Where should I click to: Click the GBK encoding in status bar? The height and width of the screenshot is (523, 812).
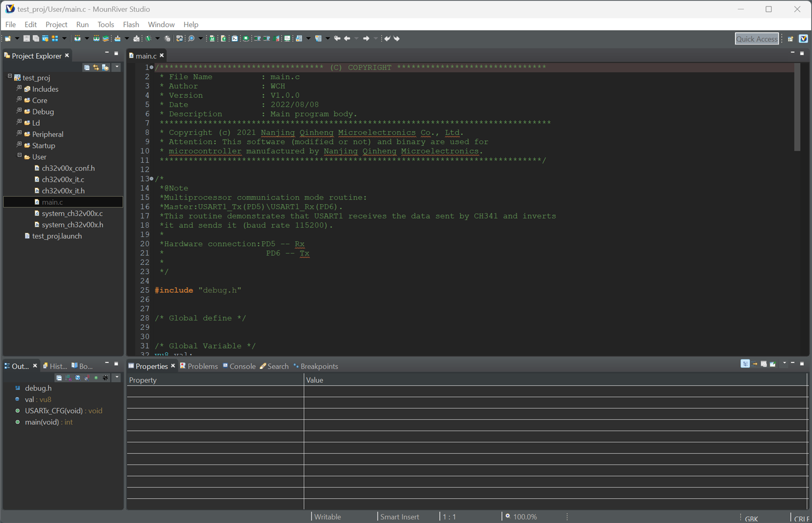pyautogui.click(x=751, y=518)
